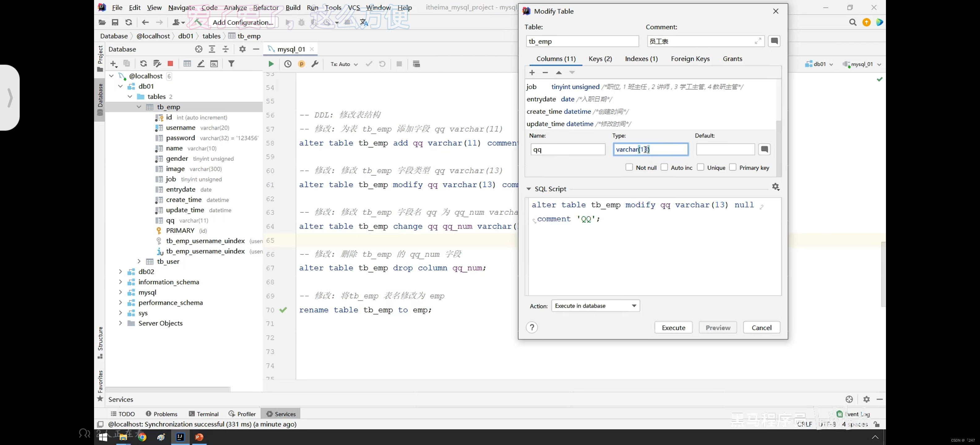Switch to the Indexes (1) tab
This screenshot has width=980, height=445.
[641, 58]
